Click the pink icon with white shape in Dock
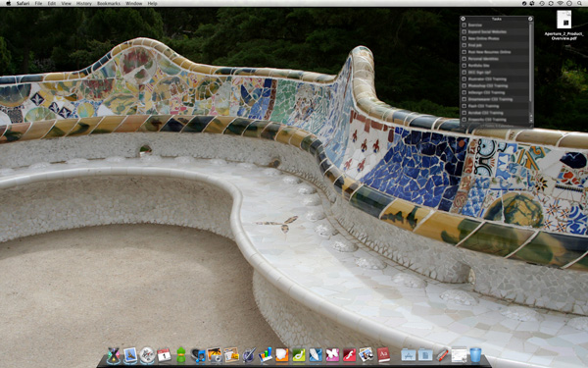Image resolution: width=588 pixels, height=368 pixels. click(332, 355)
